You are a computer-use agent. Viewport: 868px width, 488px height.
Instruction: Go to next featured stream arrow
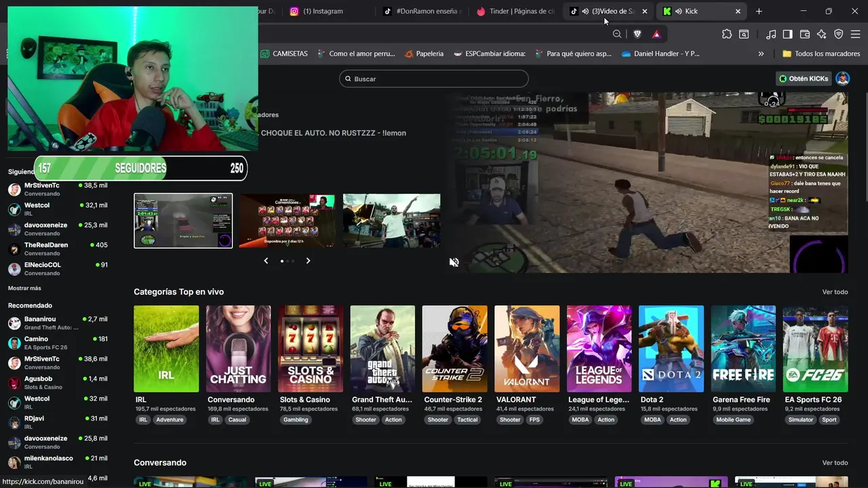click(x=308, y=261)
